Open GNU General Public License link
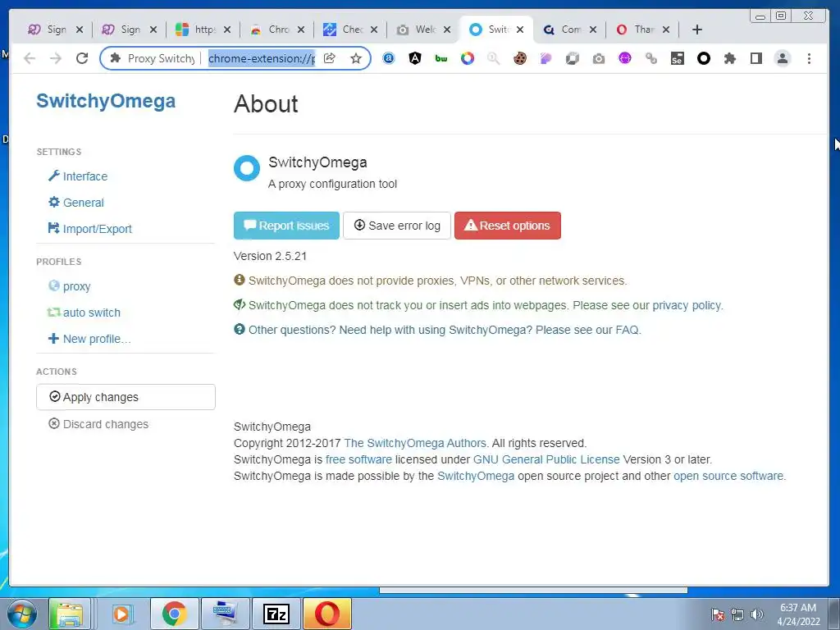This screenshot has width=840, height=630. [x=546, y=459]
